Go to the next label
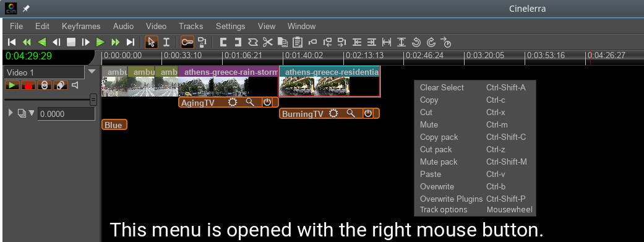Viewport: 644px width, 242px height. 342,42
